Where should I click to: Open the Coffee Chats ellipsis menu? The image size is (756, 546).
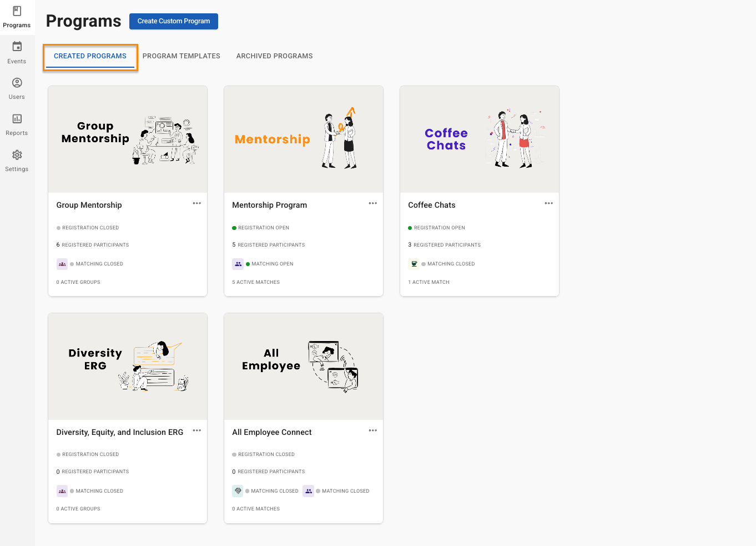pos(549,203)
